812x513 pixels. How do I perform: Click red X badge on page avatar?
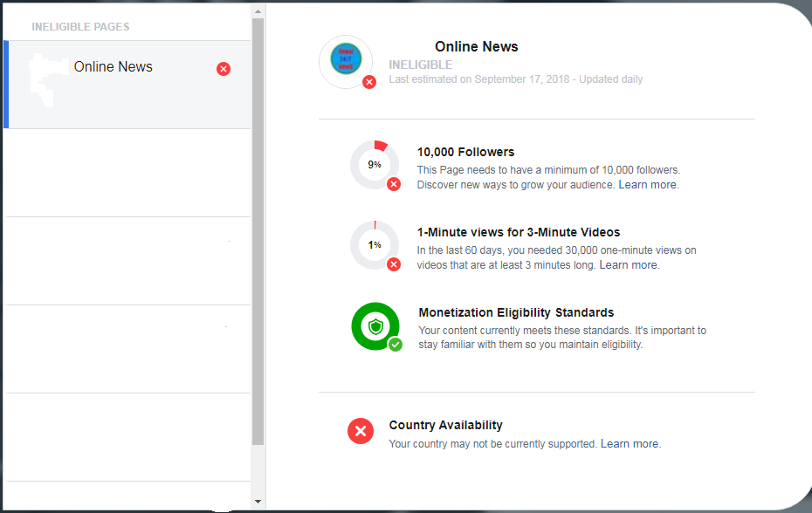point(369,82)
